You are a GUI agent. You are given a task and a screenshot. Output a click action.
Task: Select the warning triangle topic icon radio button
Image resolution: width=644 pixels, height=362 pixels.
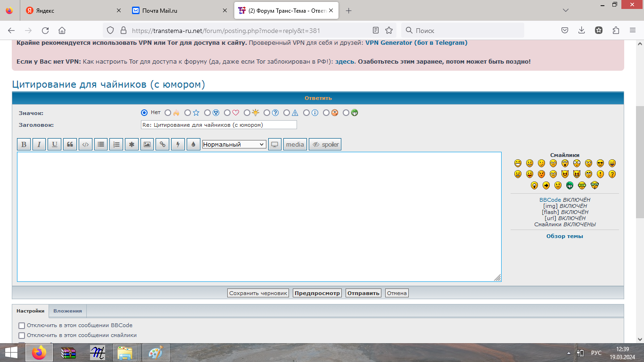click(x=287, y=113)
